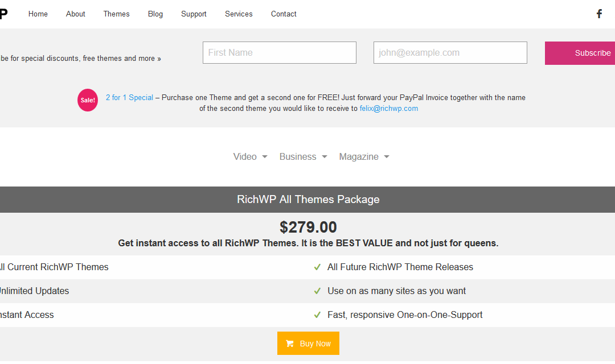
Task: Click the checkmark beside Fast, responsive One-on-One-Support
Action: coord(317,315)
